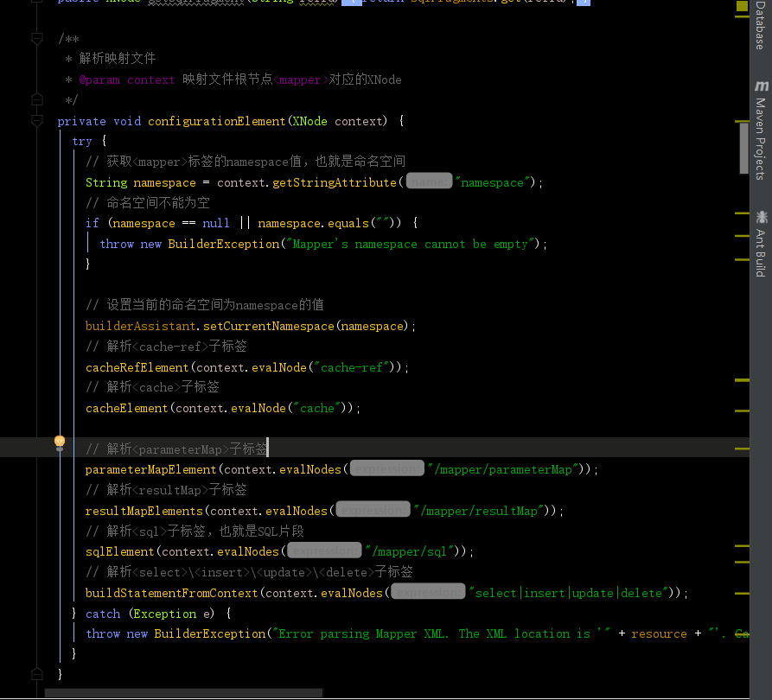Click the yellow inspection status indicator square
The height and width of the screenshot is (700, 772).
point(742,6)
